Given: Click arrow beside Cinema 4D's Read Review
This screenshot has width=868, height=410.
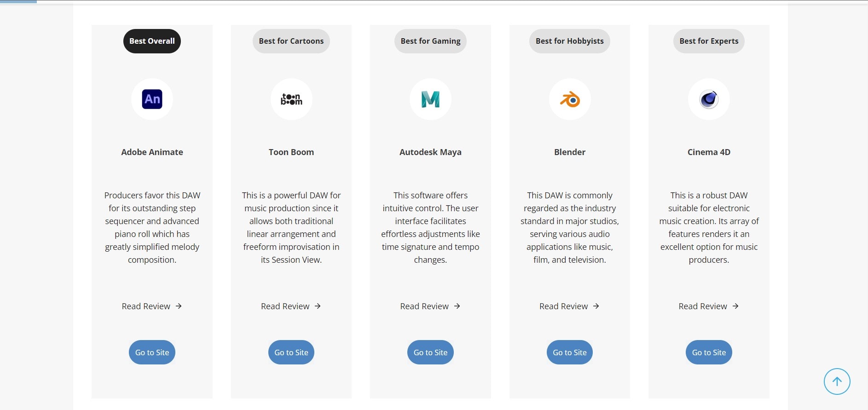Looking at the screenshot, I should (x=735, y=306).
